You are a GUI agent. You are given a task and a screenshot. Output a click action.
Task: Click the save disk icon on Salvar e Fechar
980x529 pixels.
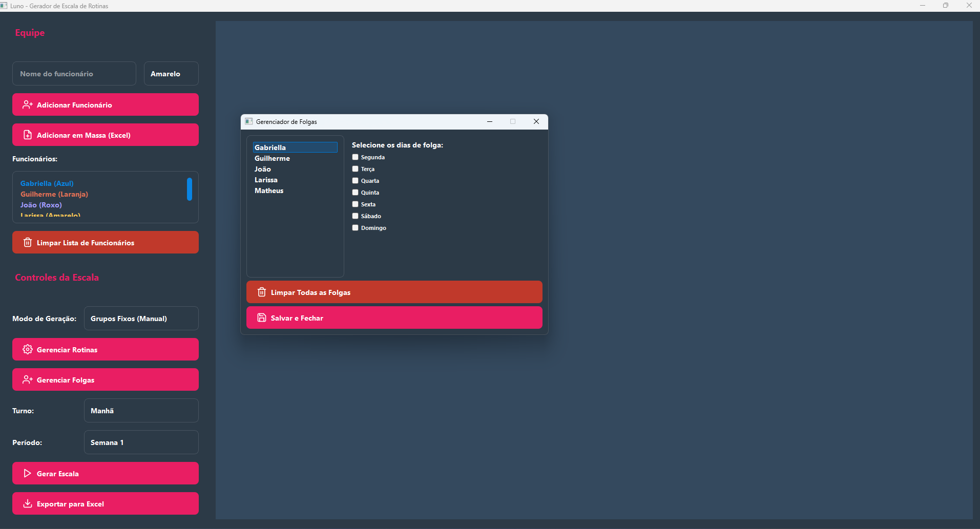pyautogui.click(x=262, y=318)
